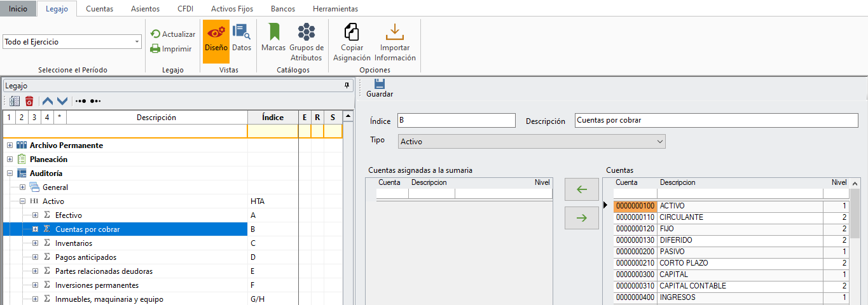This screenshot has height=305, width=868.
Task: Open the Tipo dropdown
Action: pyautogui.click(x=659, y=142)
